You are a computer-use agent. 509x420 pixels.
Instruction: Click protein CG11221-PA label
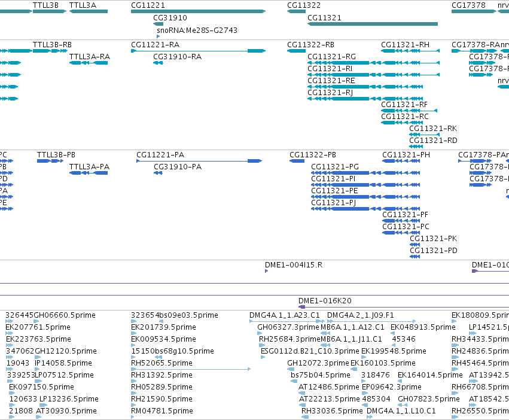(160, 154)
